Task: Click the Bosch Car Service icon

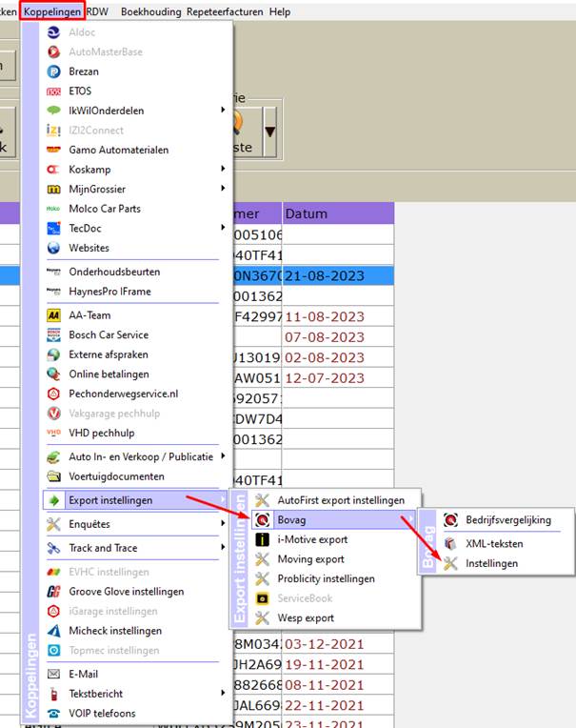Action: [x=54, y=334]
